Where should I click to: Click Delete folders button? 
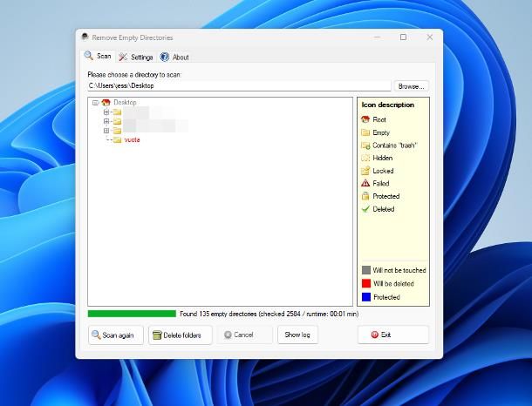(x=181, y=335)
